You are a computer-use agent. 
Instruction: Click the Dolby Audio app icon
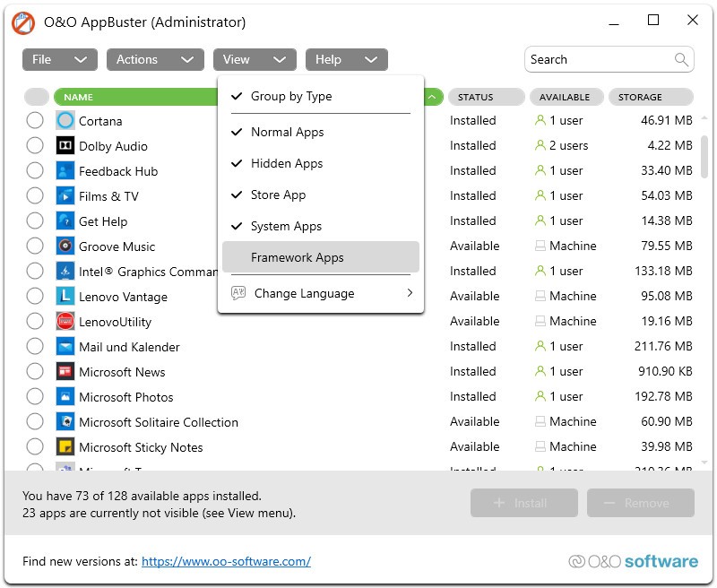(65, 146)
